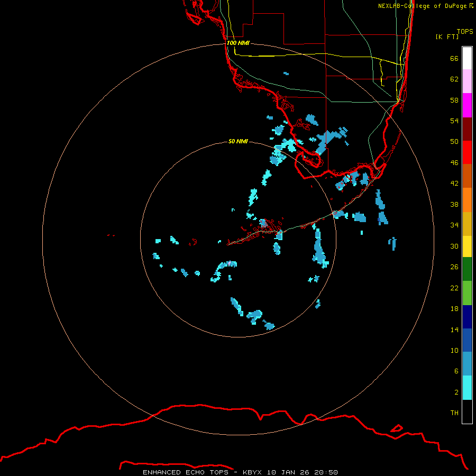476x476 pixels.
Task: Click the bright red legend swatch
Action: pos(467,152)
